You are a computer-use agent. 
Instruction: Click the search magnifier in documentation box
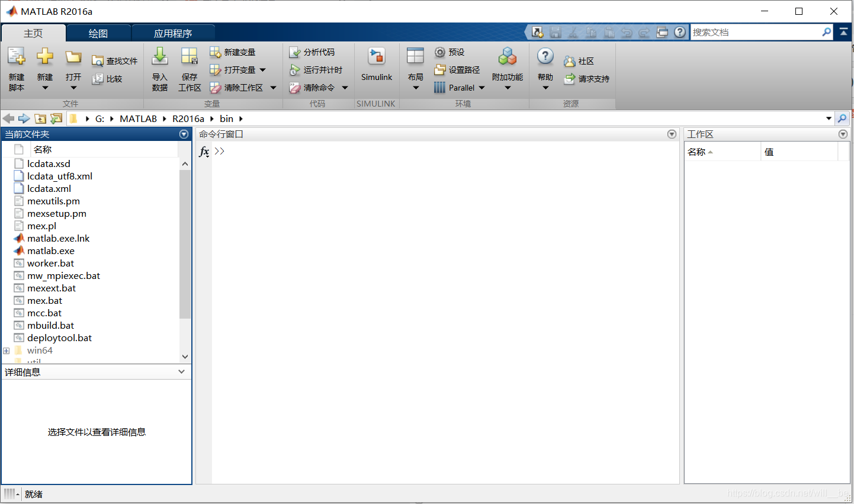(x=827, y=32)
